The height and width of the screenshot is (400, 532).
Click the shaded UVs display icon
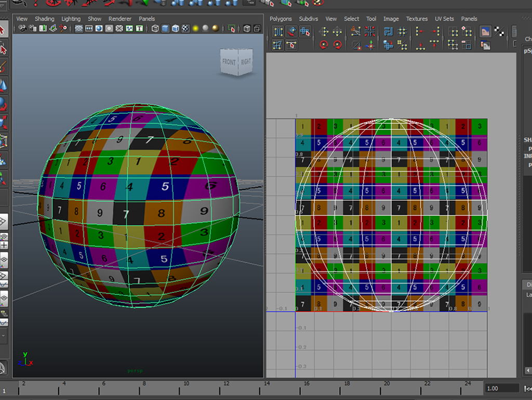click(486, 45)
